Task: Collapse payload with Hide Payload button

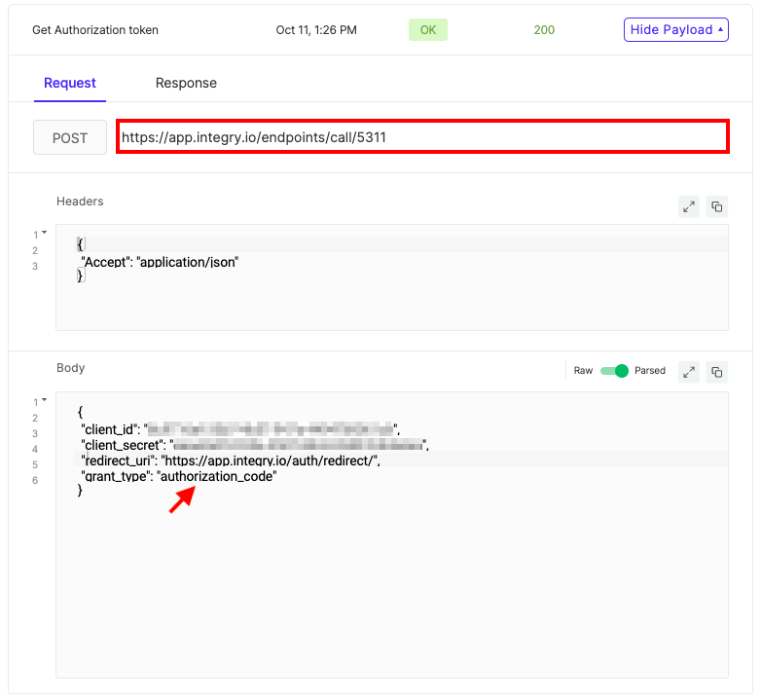Action: pos(676,30)
